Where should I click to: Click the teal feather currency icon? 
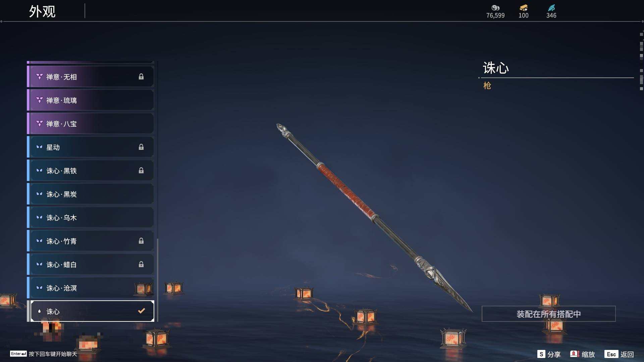551,8
